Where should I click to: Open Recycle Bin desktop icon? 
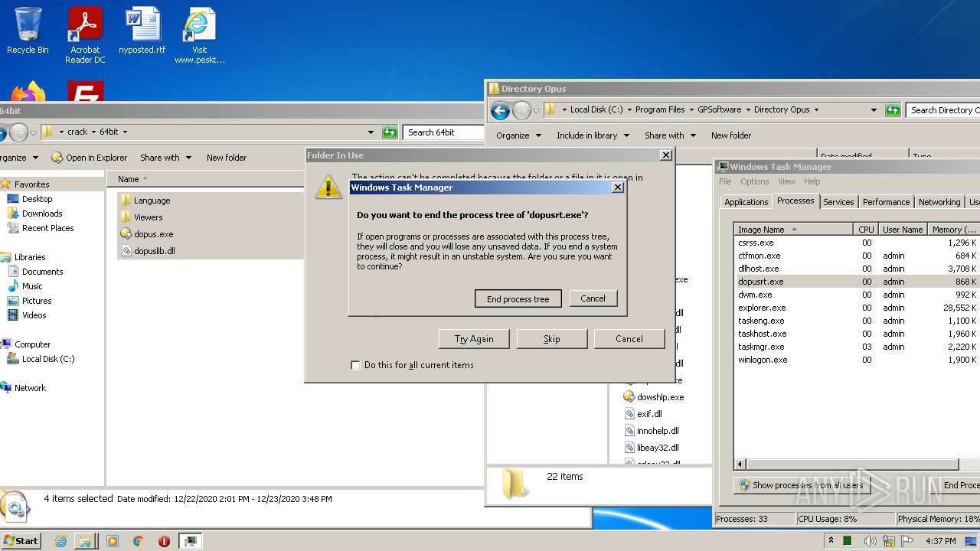tap(28, 31)
